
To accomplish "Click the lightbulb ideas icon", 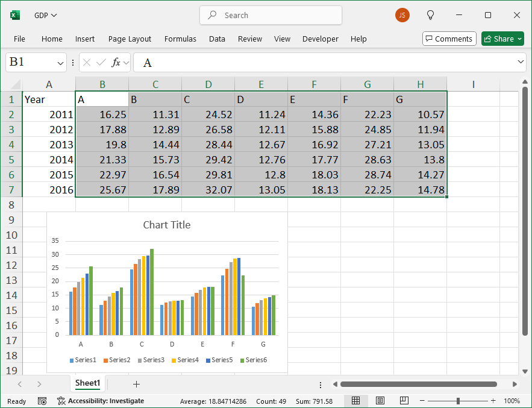I will [430, 15].
